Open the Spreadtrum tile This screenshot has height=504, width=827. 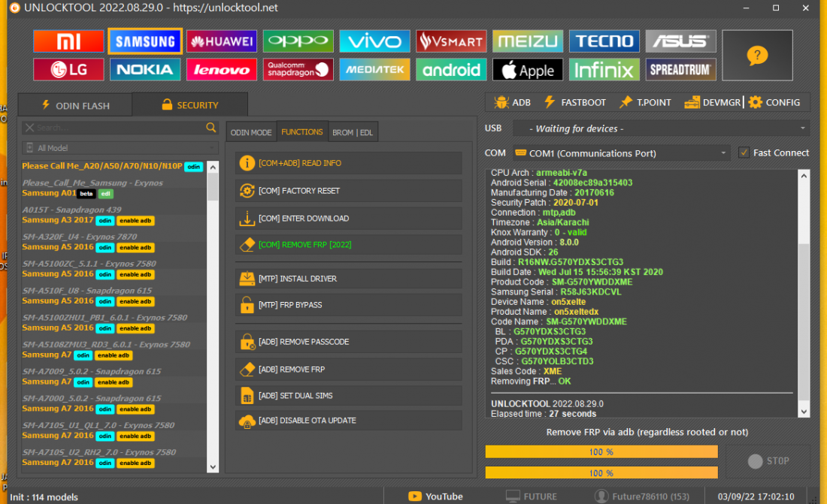pyautogui.click(x=680, y=70)
